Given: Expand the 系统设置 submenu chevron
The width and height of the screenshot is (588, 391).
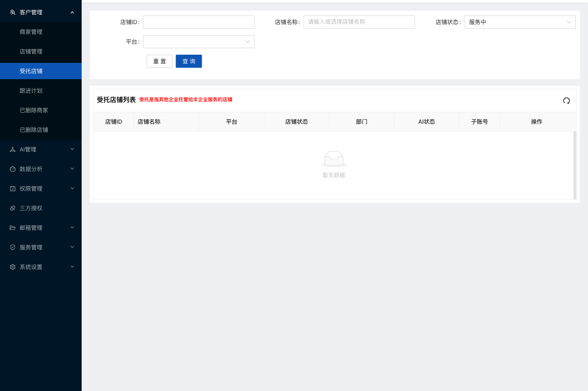Looking at the screenshot, I should [x=72, y=267].
